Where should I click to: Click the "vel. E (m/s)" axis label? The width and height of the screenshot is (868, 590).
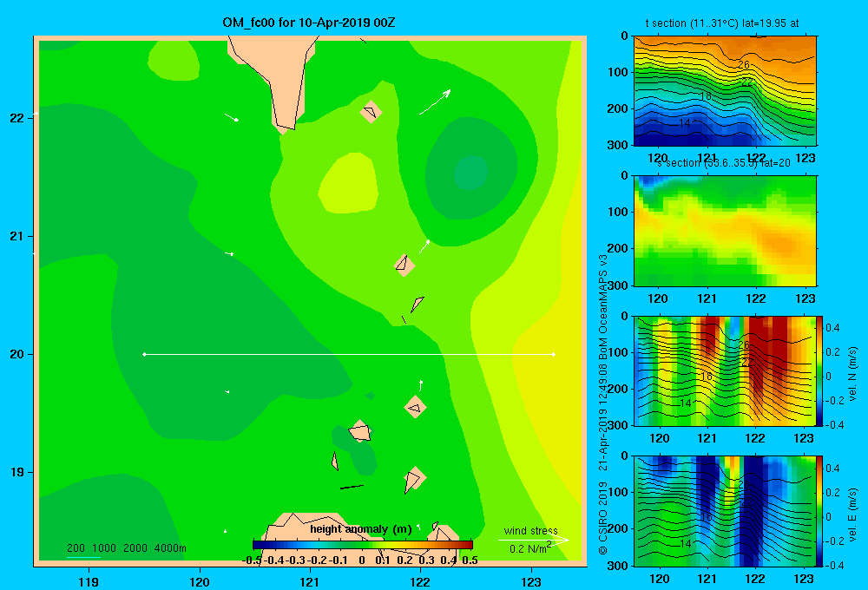click(x=853, y=514)
